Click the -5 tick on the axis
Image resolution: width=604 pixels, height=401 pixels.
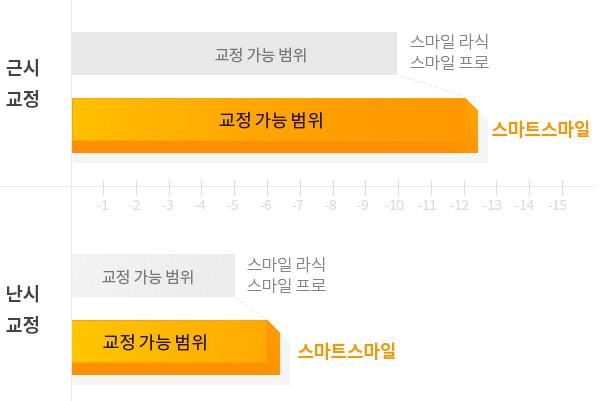pos(232,205)
